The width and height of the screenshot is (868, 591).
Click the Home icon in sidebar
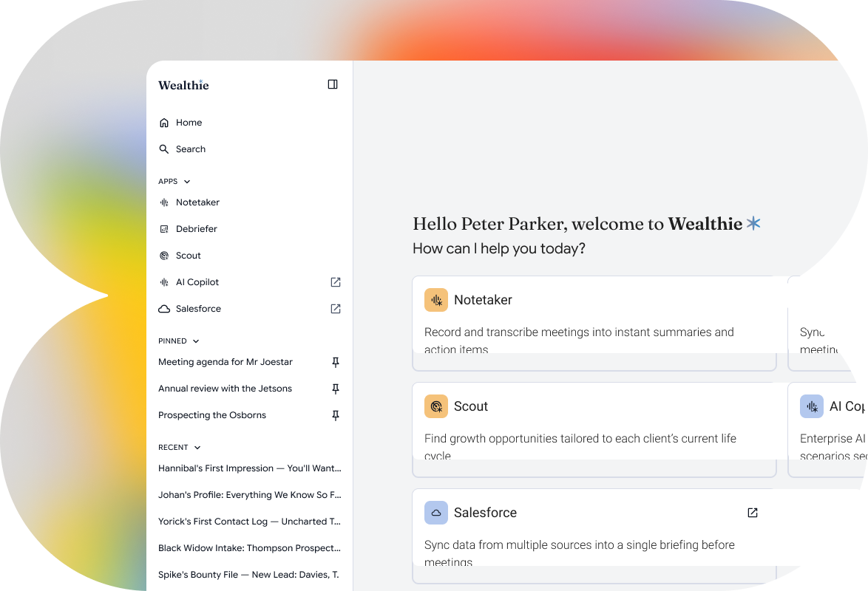[x=164, y=123]
